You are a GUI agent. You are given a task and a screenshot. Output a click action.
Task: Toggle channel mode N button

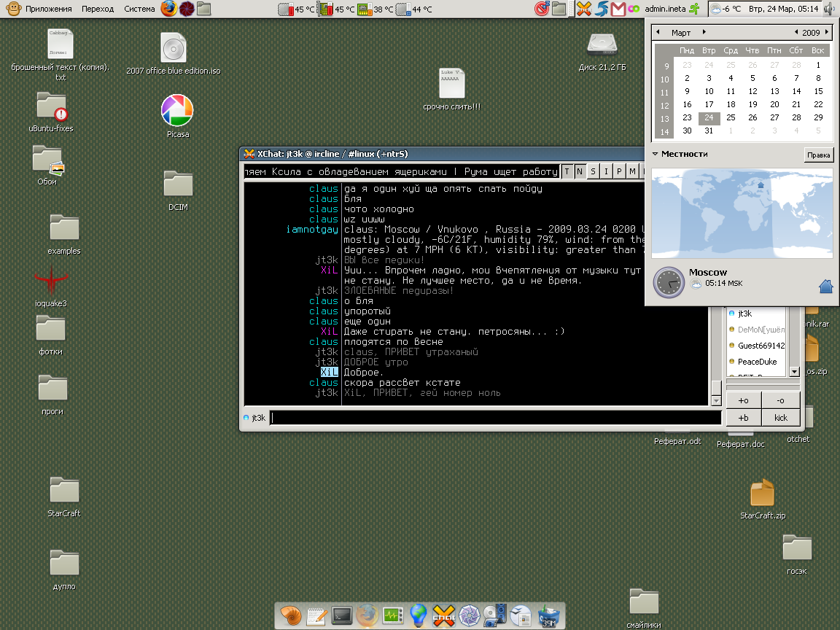pos(580,171)
